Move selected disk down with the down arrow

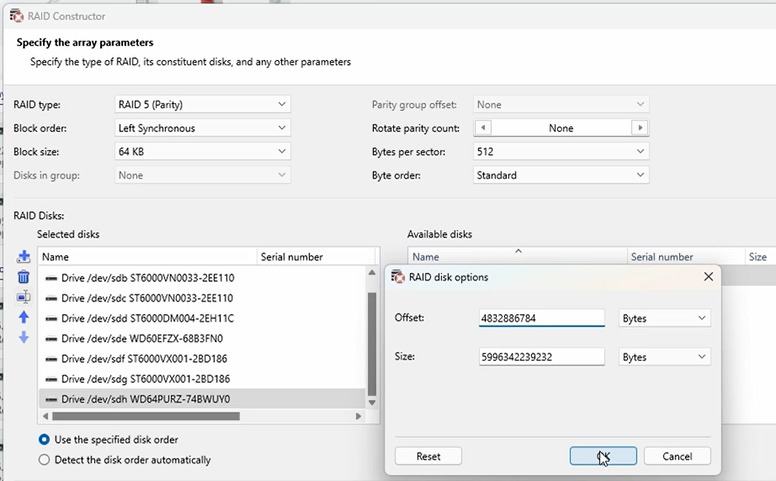[23, 337]
